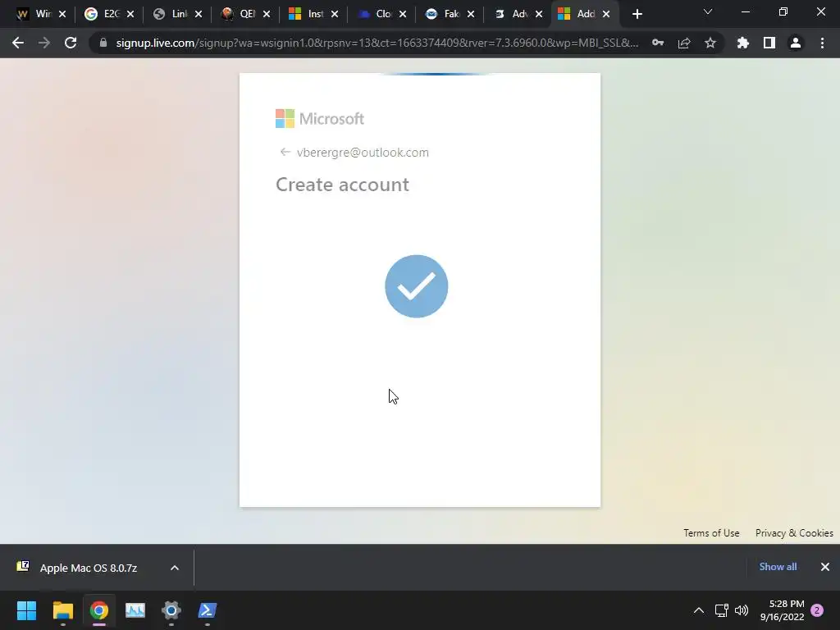The width and height of the screenshot is (840, 630).
Task: Click the Chrome taskbar icon
Action: point(99,610)
